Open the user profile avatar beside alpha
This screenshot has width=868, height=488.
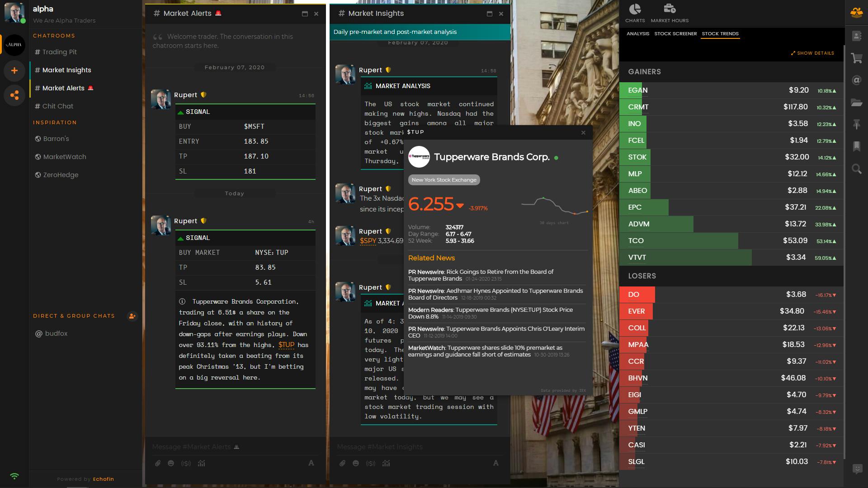tap(14, 13)
